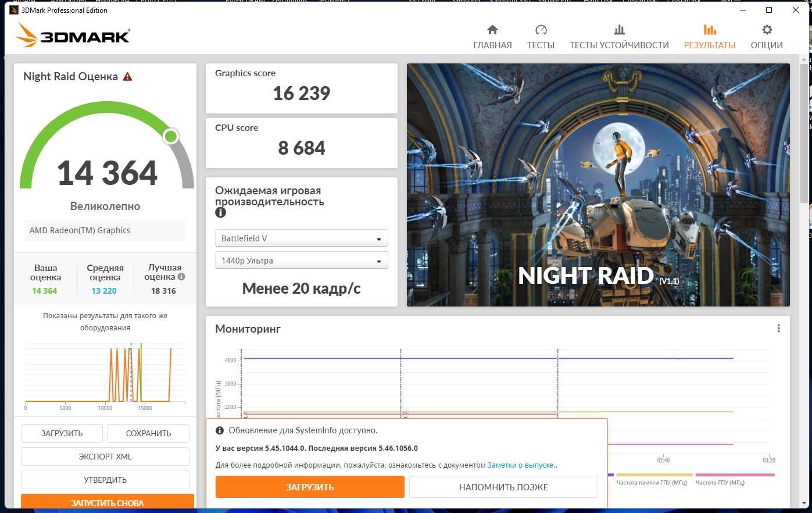The width and height of the screenshot is (812, 513).
Task: Expand the Battlefield V game dropdown
Action: pyautogui.click(x=302, y=238)
